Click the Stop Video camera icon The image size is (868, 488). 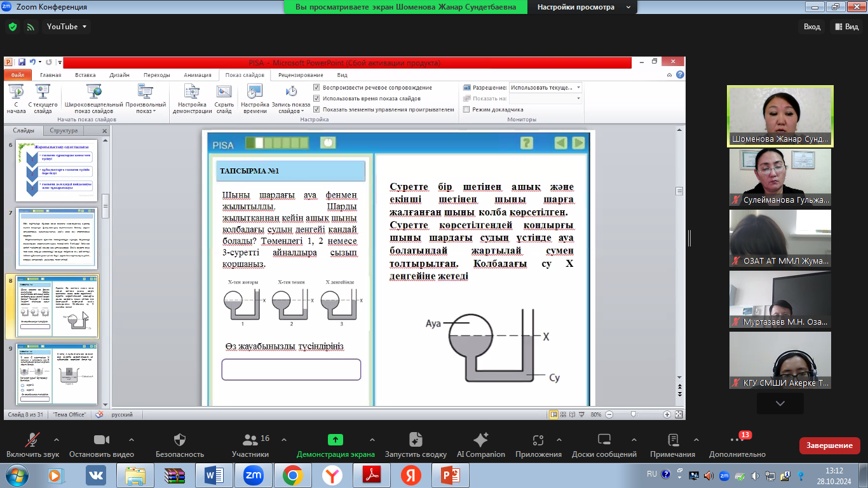tap(102, 440)
